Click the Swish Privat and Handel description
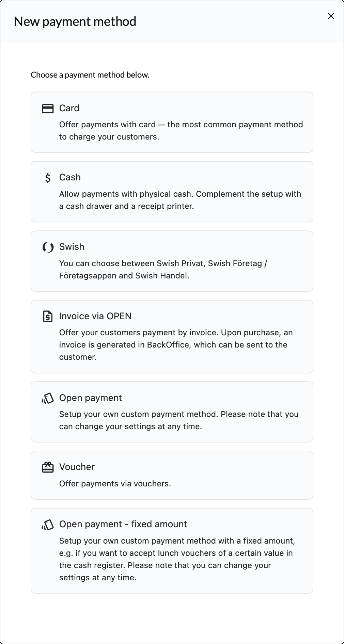 coord(163,270)
